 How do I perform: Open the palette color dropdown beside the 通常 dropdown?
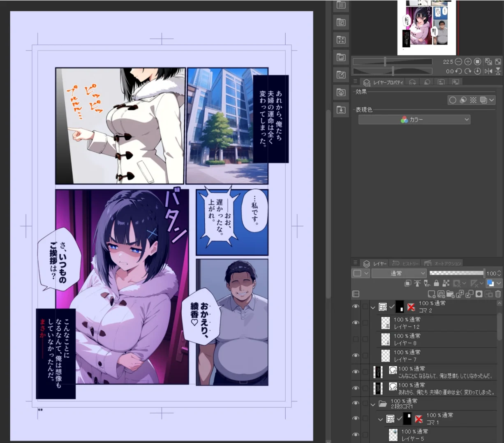coord(361,273)
